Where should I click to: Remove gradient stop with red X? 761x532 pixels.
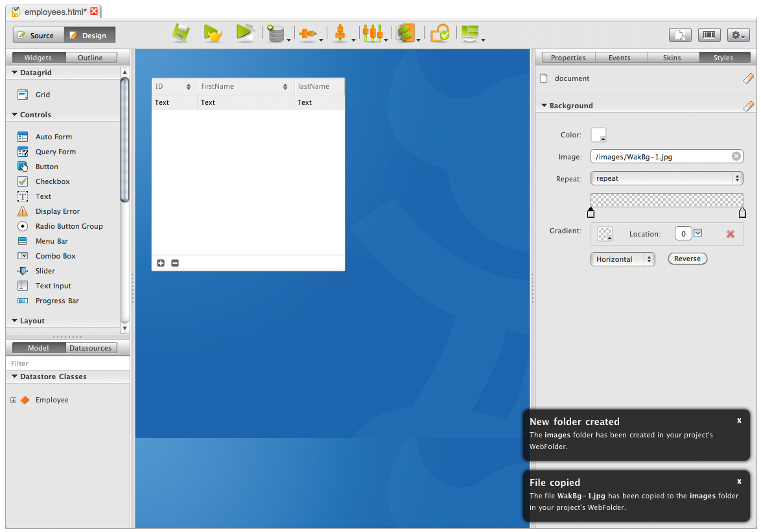pyautogui.click(x=731, y=234)
